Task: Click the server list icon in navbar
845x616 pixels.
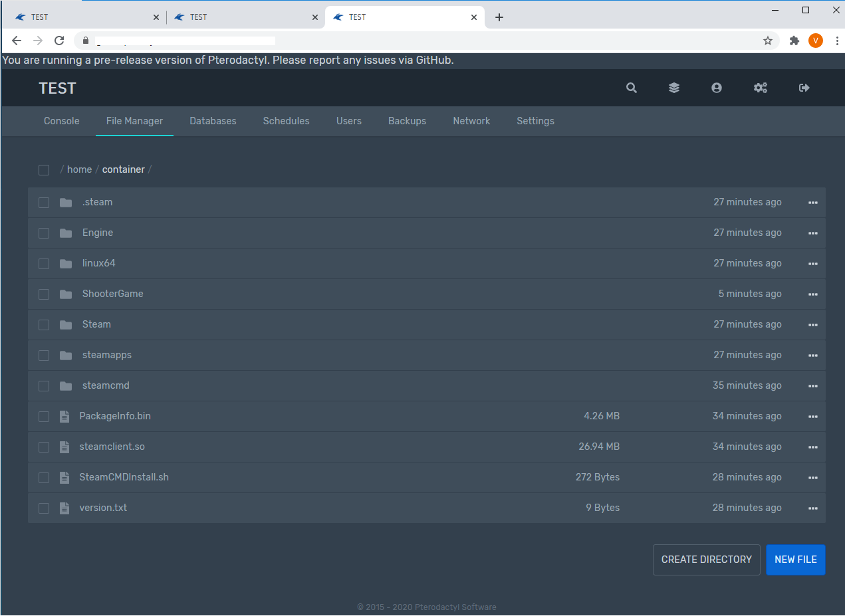Action: [673, 88]
